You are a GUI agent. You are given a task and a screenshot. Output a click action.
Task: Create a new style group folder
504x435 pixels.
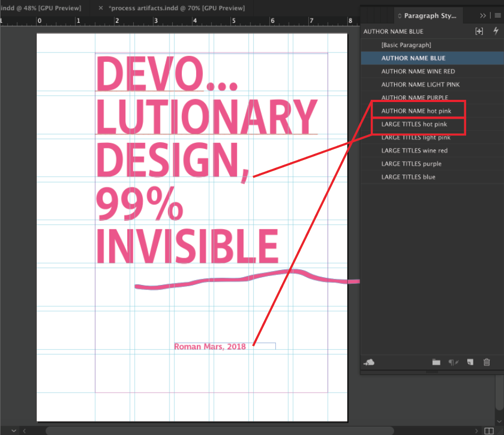[436, 362]
